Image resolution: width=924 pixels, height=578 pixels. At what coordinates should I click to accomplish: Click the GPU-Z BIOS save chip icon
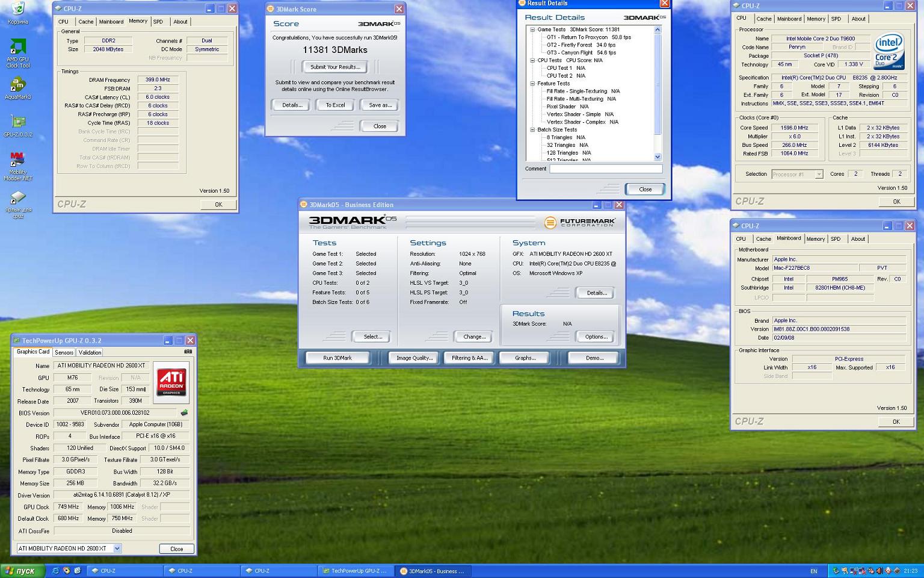pos(184,413)
